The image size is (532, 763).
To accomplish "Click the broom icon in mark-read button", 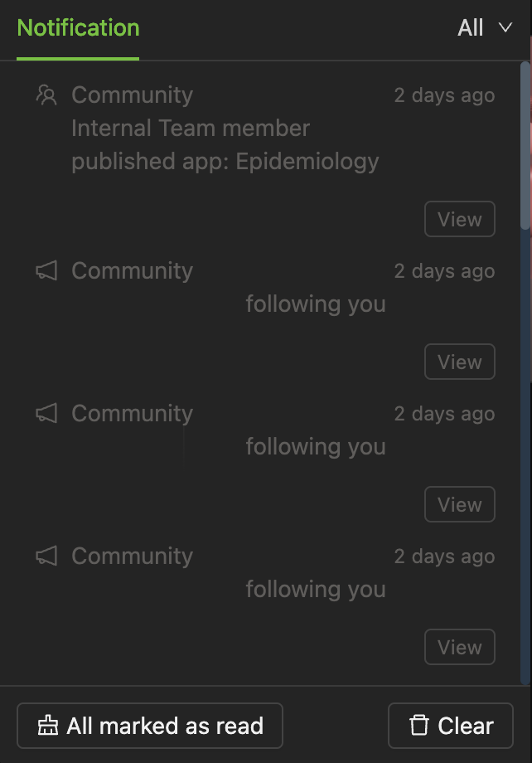I will (49, 727).
